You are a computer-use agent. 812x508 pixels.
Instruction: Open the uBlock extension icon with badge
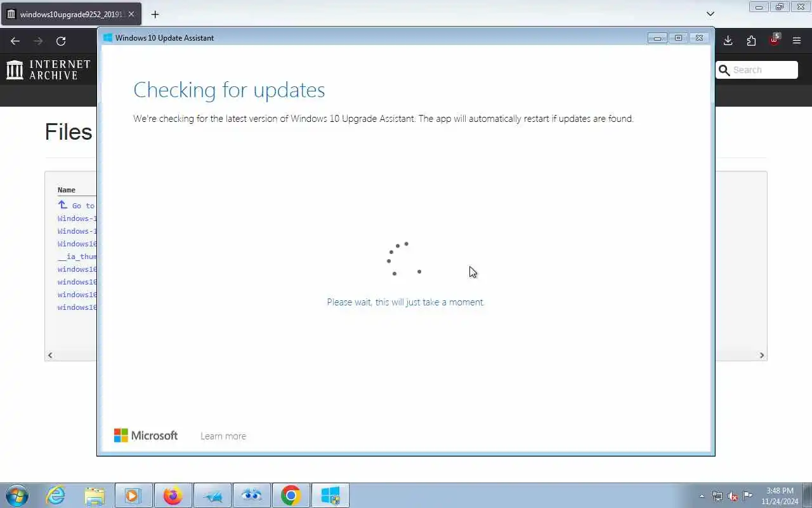(x=774, y=40)
